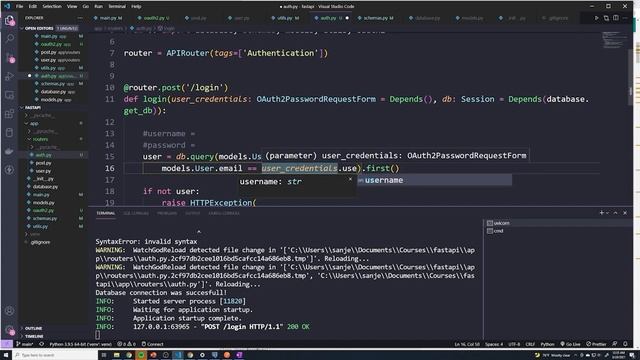The height and width of the screenshot is (360, 640).
Task: Collapse the routers folder in the explorer
Action: click(53, 139)
